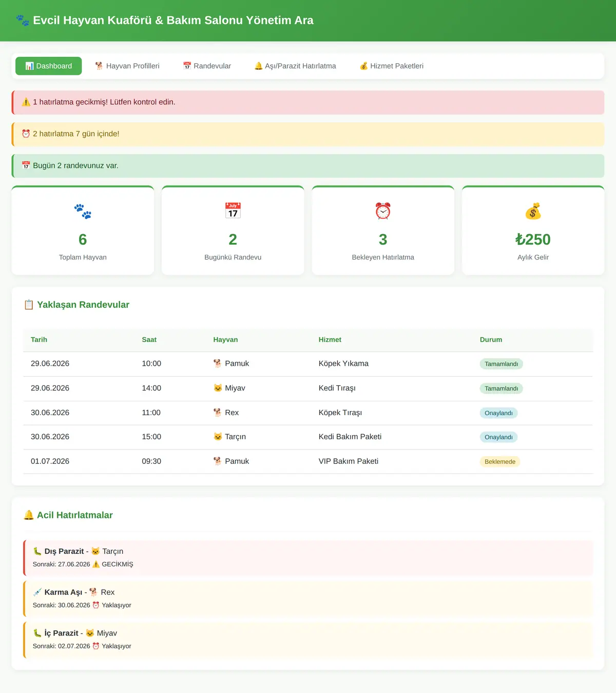Click the dog icon next to Rex in appointments table

coord(218,413)
